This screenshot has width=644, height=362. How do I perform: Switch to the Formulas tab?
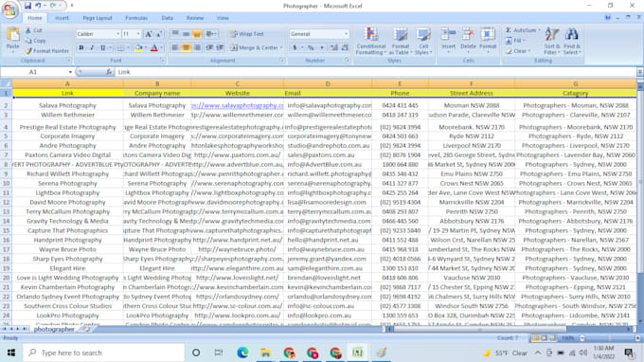pos(136,18)
